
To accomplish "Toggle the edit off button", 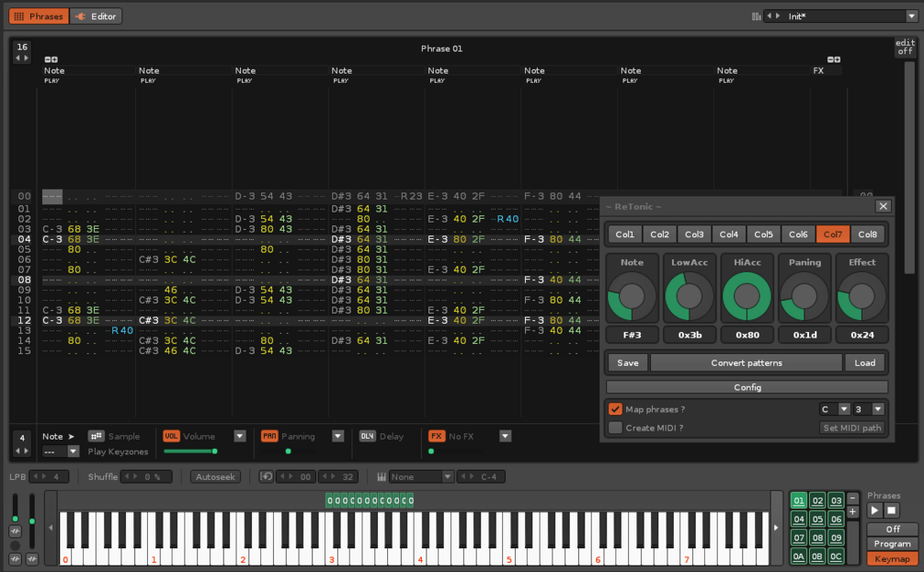I will click(x=905, y=47).
